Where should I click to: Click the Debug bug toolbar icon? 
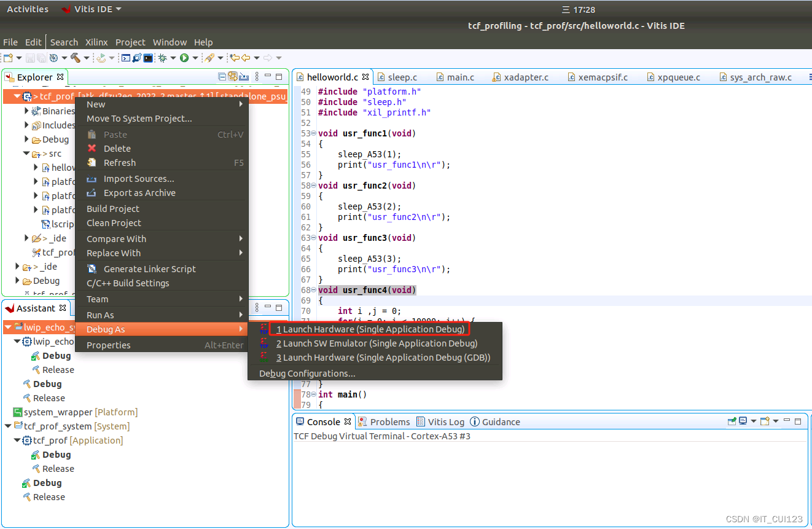pos(163,58)
